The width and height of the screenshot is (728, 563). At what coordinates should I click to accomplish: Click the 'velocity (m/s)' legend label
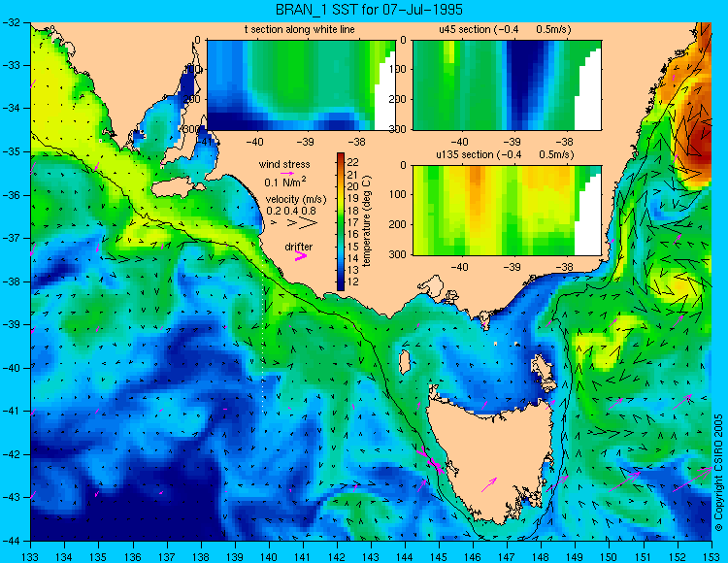[x=296, y=200]
